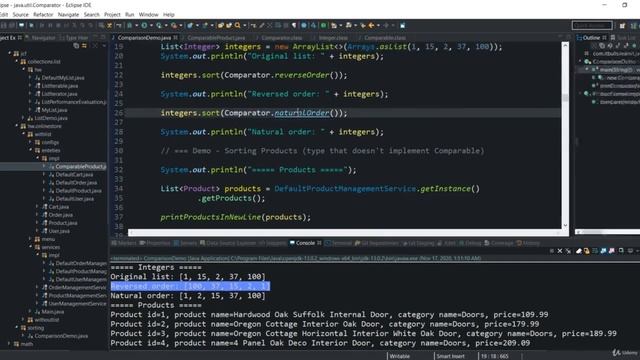The width and height of the screenshot is (640, 360).
Task: Switch to the ComparableProduct.java editor tab
Action: 216,38
